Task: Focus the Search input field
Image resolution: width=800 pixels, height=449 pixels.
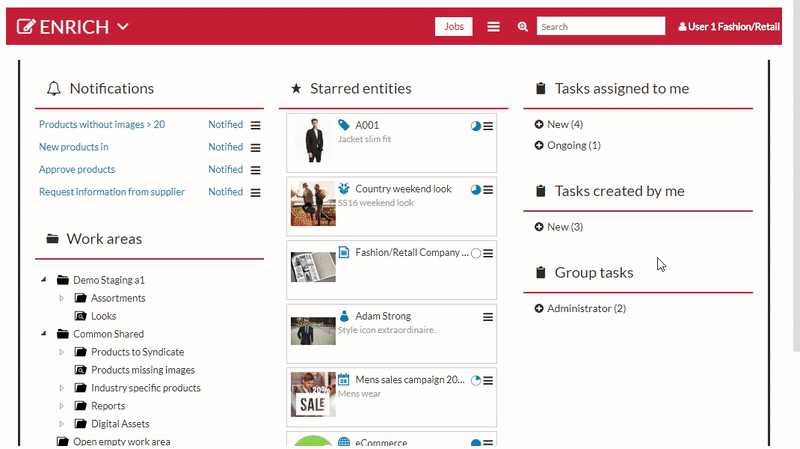Action: click(601, 27)
